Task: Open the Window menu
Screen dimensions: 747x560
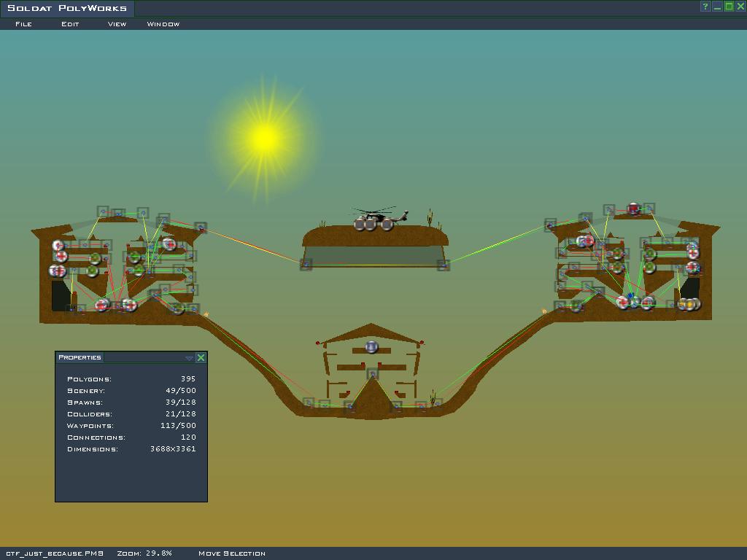Action: point(163,24)
